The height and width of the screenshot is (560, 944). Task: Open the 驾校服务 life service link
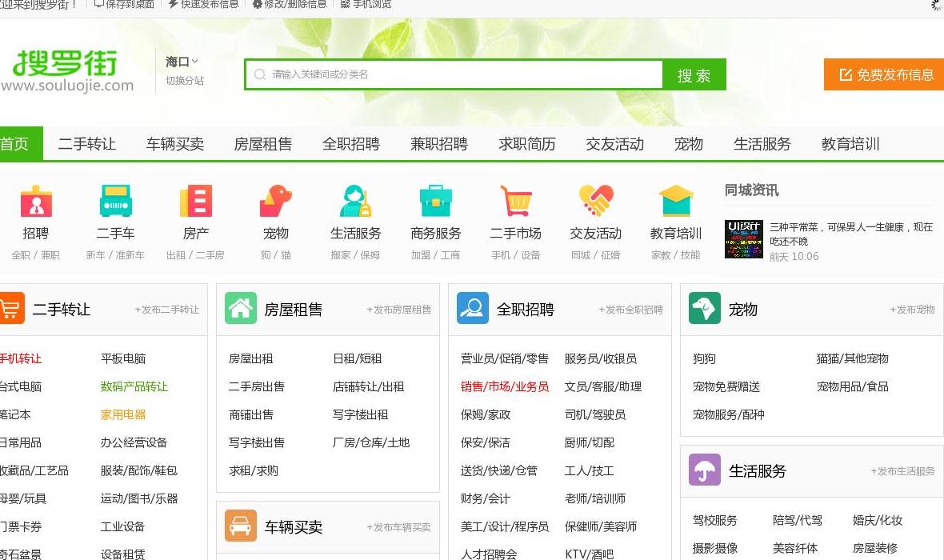pos(715,520)
